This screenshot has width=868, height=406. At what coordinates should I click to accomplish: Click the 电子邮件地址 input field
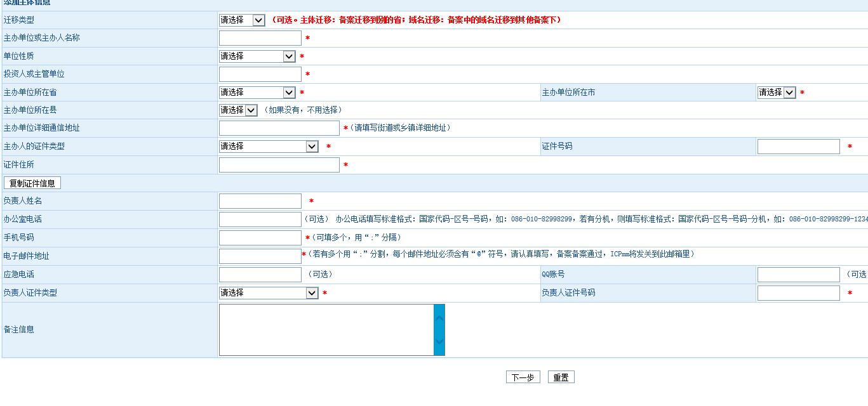coord(260,256)
